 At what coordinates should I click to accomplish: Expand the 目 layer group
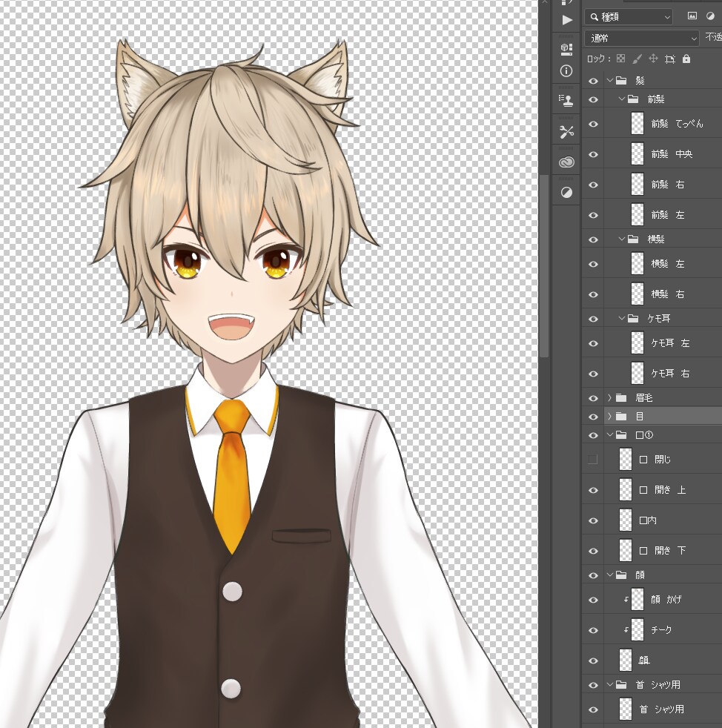pyautogui.click(x=609, y=417)
